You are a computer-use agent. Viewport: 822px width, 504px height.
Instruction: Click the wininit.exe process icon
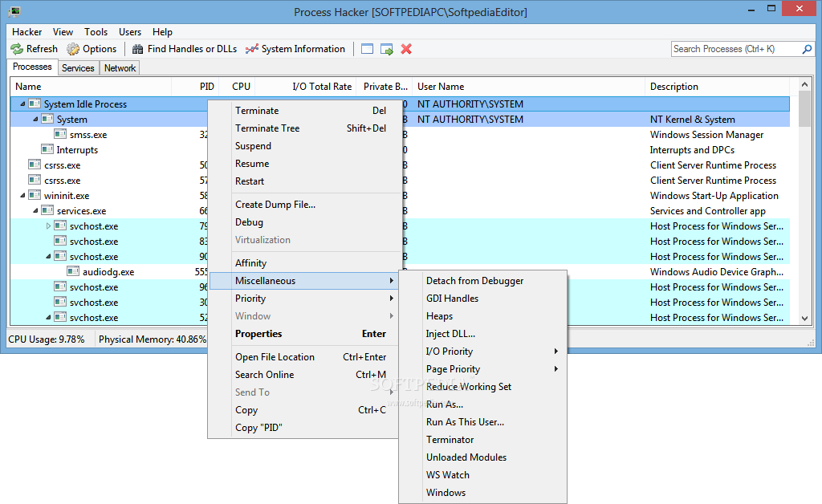(x=35, y=195)
